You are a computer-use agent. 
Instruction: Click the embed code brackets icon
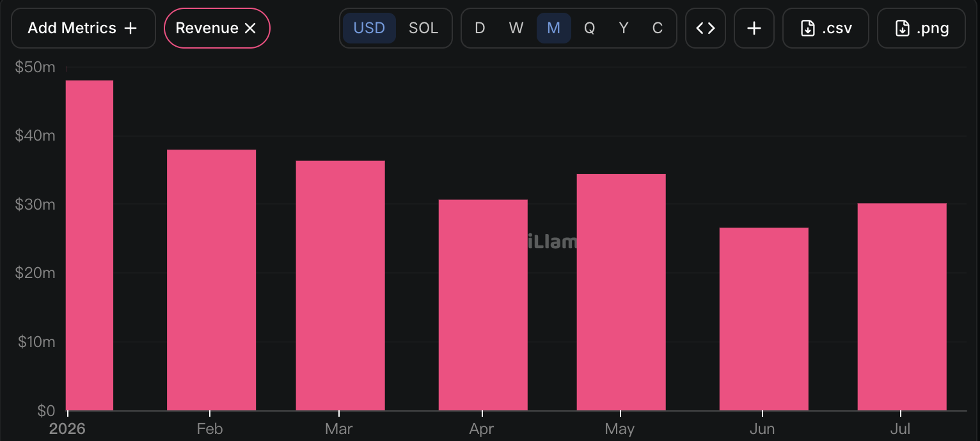705,28
